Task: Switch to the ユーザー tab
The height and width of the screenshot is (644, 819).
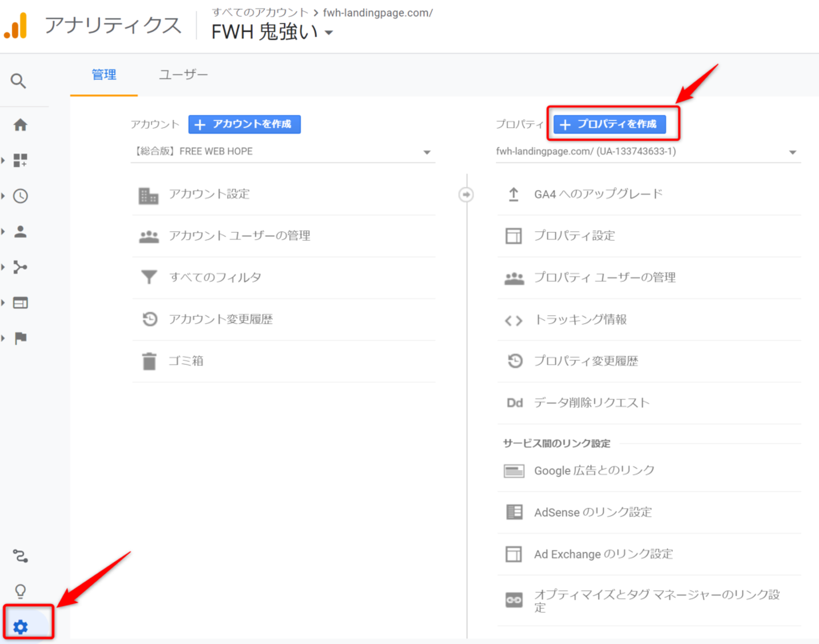Action: pos(183,75)
